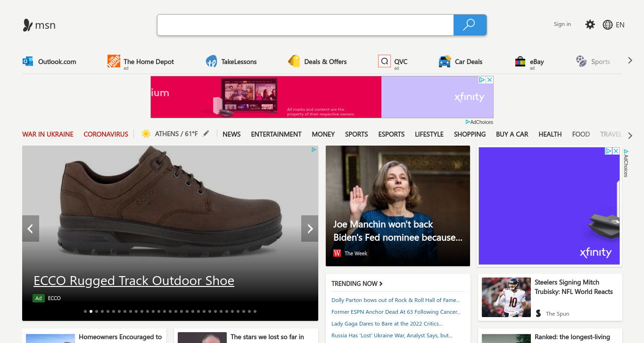Open the Outlook.com shortcut icon

point(28,61)
